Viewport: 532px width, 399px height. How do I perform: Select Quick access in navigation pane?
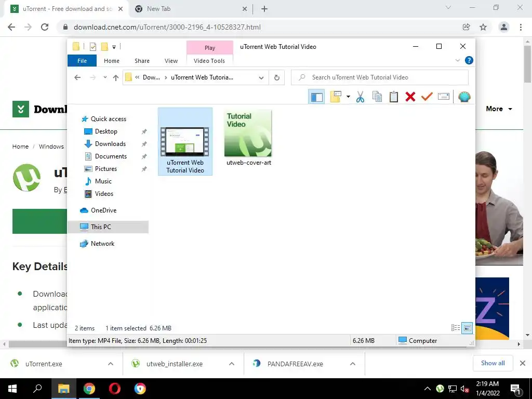click(x=108, y=119)
